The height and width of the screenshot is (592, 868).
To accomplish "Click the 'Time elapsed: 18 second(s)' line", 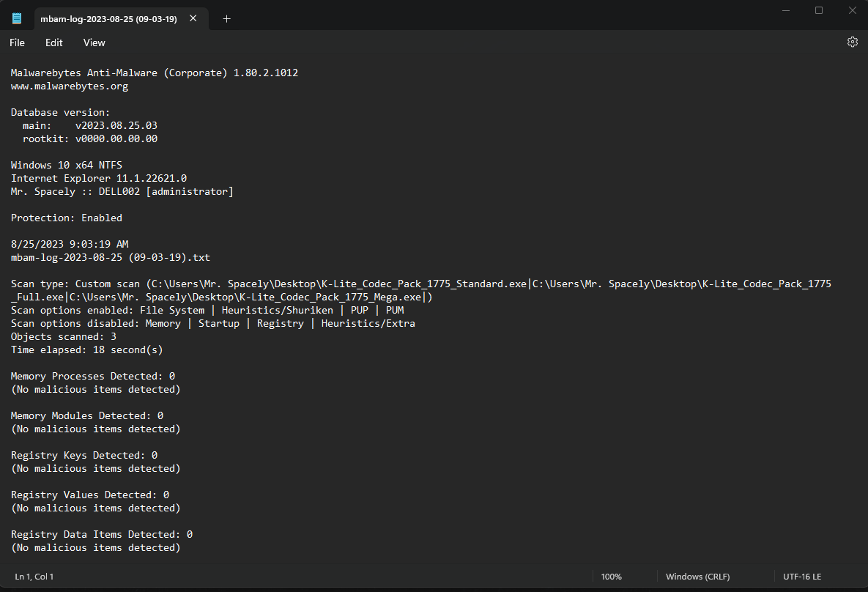I will click(87, 350).
